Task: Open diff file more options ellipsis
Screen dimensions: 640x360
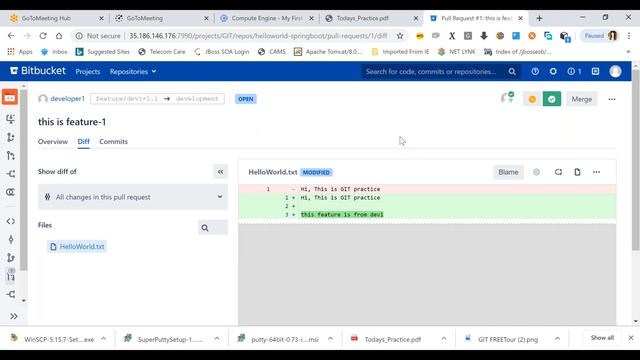Action: 596,172
